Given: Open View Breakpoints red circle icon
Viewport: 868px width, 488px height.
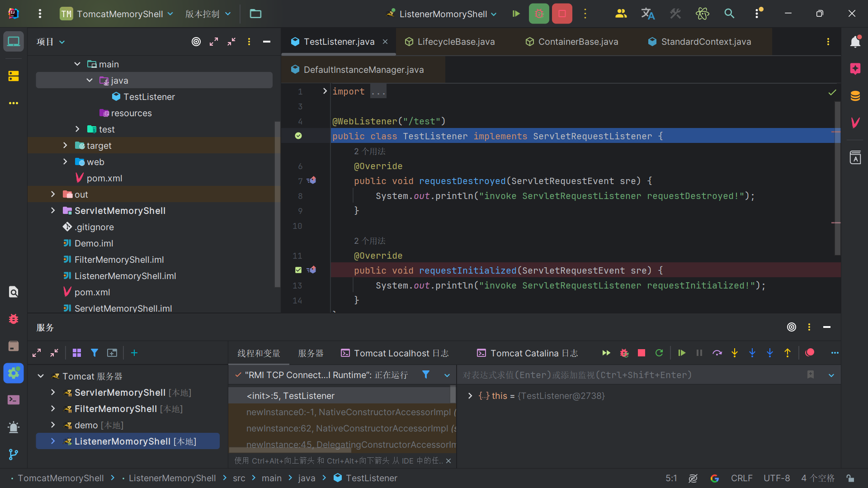Looking at the screenshot, I should pyautogui.click(x=810, y=352).
